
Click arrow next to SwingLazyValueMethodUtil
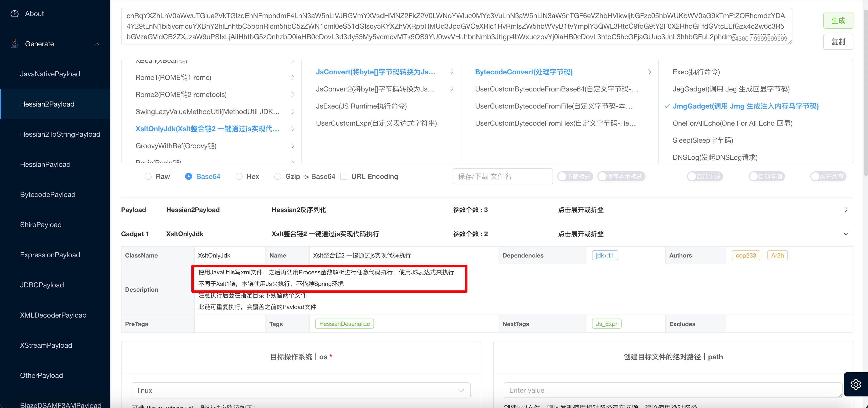(293, 112)
